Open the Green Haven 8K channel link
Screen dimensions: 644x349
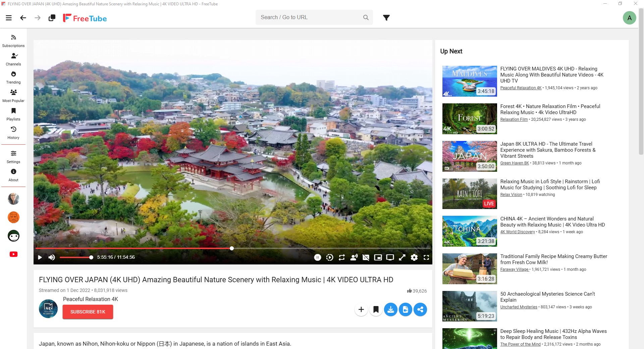514,163
